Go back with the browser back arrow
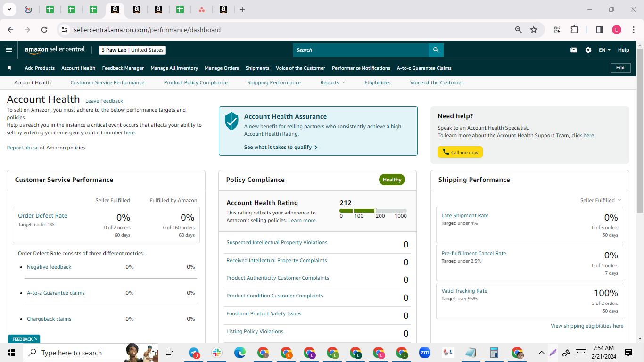This screenshot has height=362, width=644. click(x=10, y=30)
